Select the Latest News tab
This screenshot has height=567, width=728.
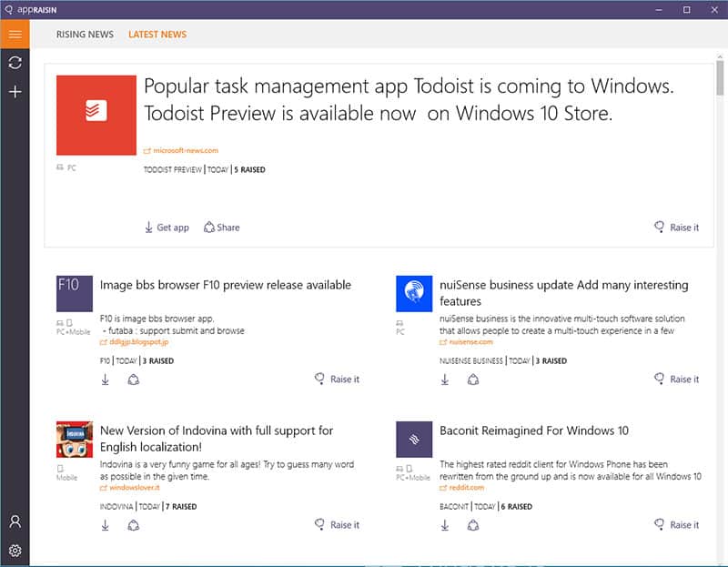[x=157, y=35]
